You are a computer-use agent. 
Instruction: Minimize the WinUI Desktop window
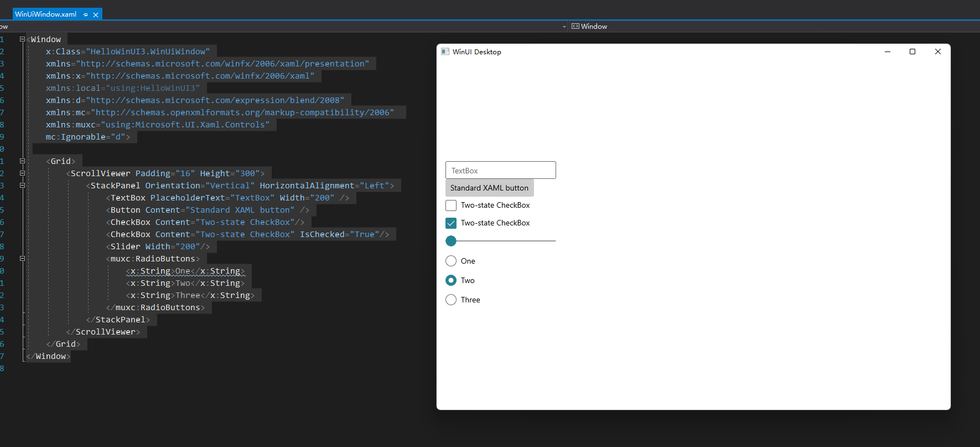click(888, 52)
